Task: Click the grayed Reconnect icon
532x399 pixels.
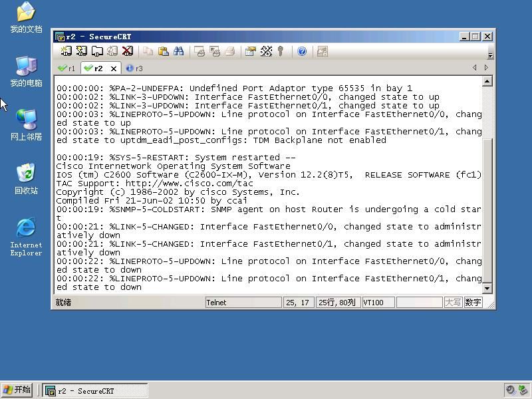Action: 112,51
